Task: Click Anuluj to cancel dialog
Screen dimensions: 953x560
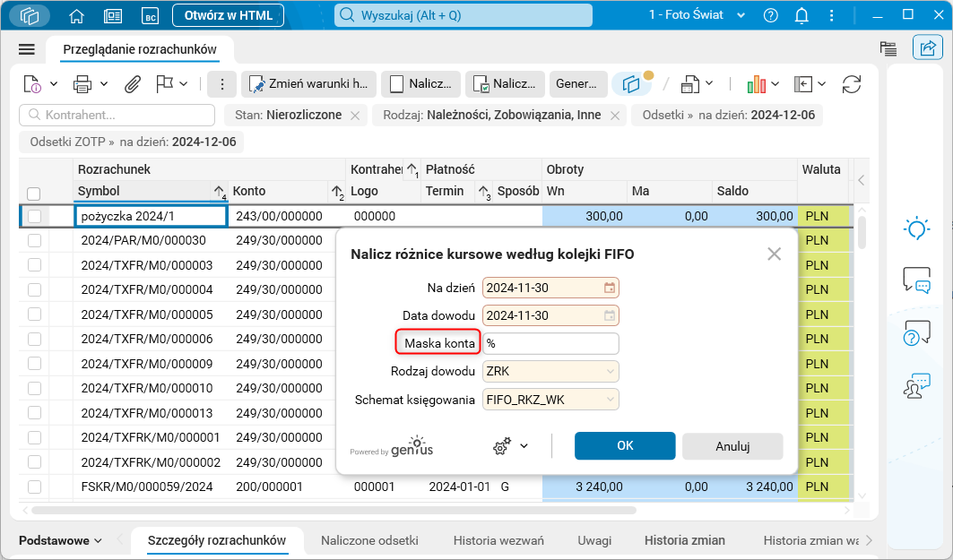Action: (732, 446)
